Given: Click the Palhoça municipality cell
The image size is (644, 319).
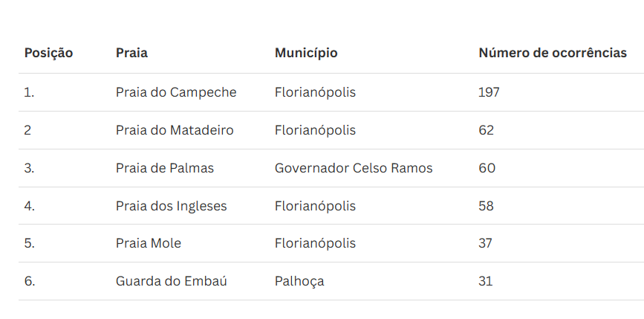Looking at the screenshot, I should [299, 281].
